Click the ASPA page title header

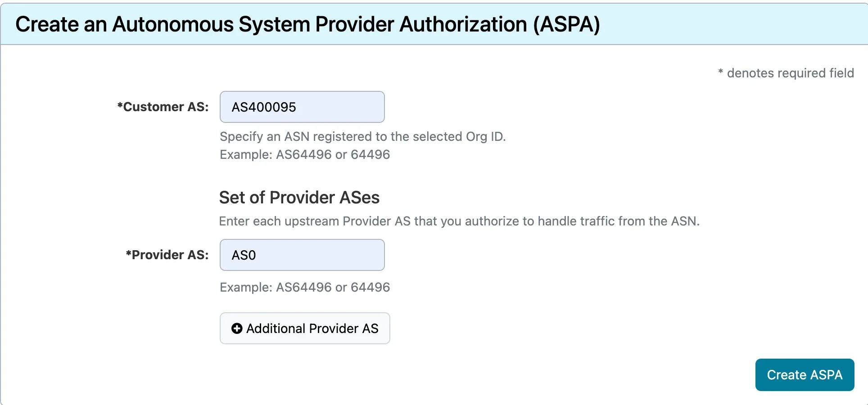click(x=308, y=24)
